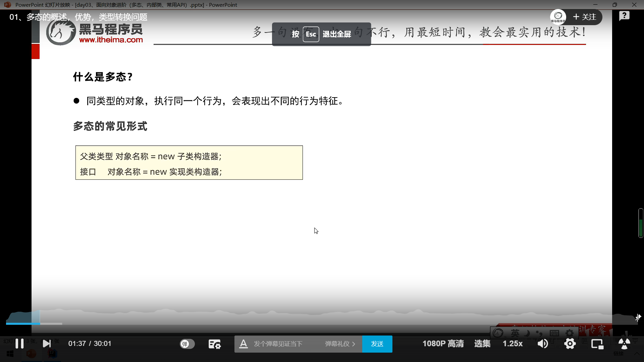The height and width of the screenshot is (362, 644).
Task: Exit fullscreen mode icon
Action: 624,344
